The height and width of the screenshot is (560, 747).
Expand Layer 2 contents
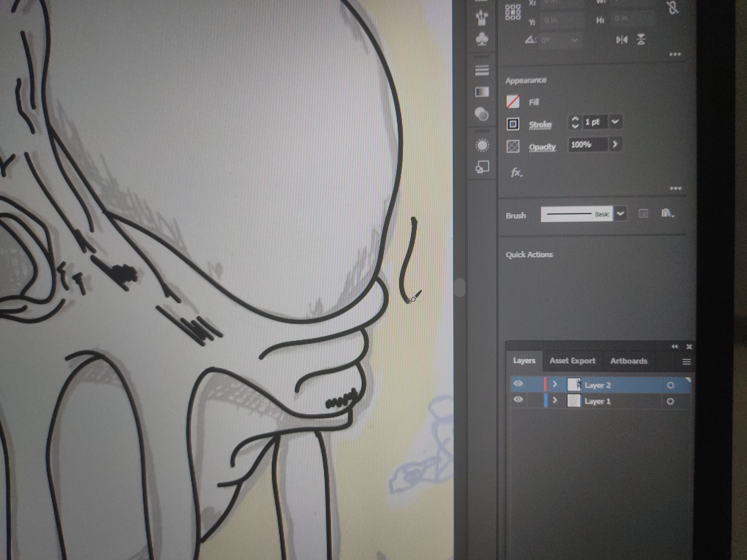pyautogui.click(x=554, y=385)
